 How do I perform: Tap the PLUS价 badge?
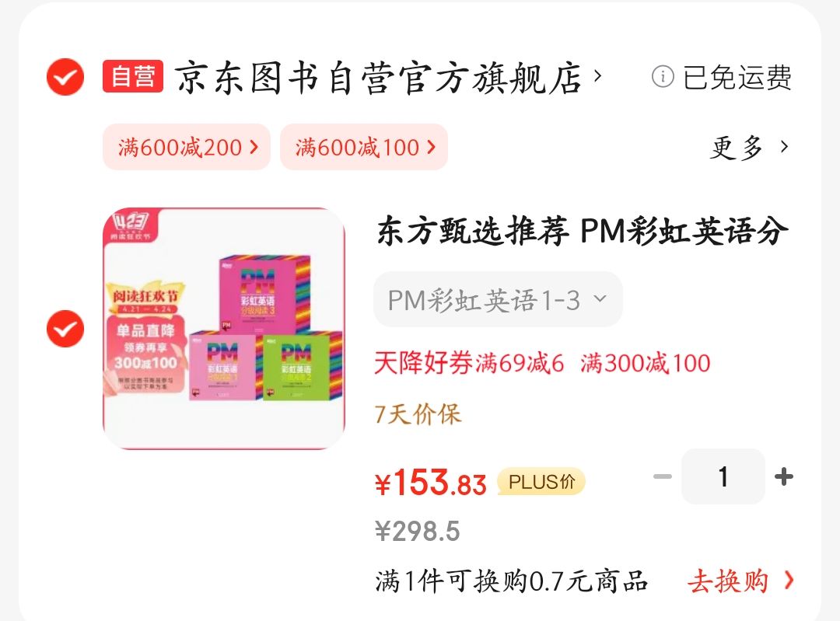tap(541, 481)
